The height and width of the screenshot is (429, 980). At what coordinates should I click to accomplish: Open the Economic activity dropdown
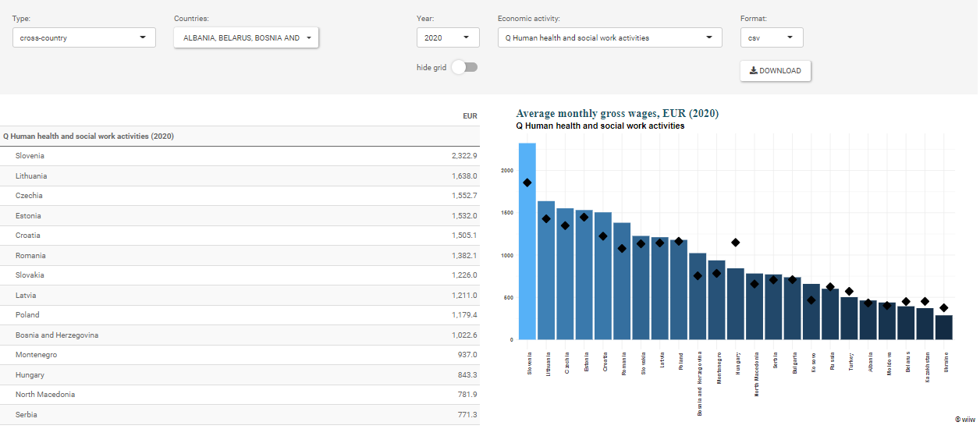tap(609, 37)
